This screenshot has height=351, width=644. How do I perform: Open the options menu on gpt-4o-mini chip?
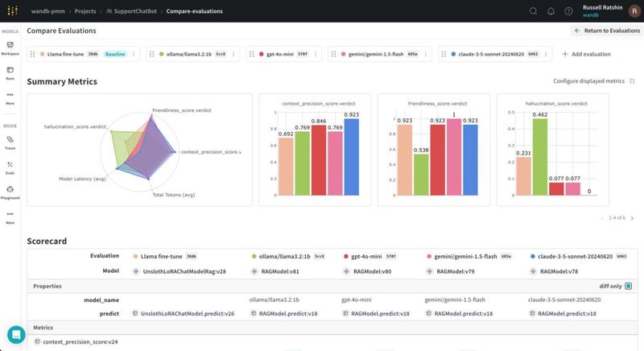click(316, 54)
